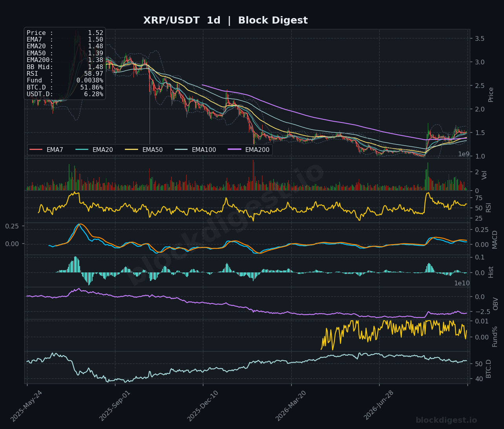Select the 40 tick on BTC.D axis
504x429 pixels.
pyautogui.click(x=478, y=379)
